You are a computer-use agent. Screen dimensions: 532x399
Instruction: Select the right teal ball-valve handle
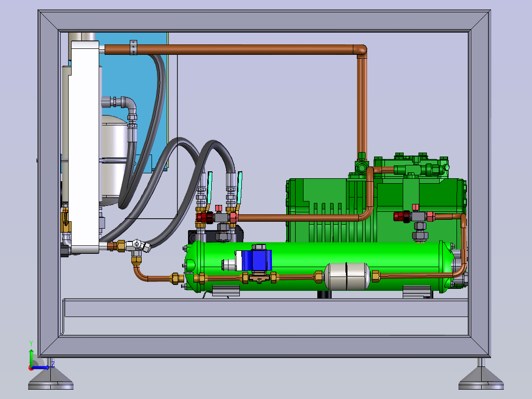pyautogui.click(x=239, y=188)
